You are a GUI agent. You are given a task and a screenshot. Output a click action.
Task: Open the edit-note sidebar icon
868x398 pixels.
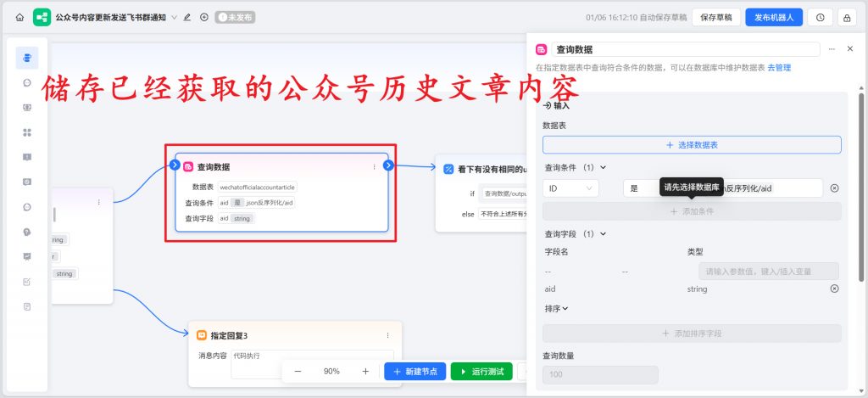coord(27,282)
